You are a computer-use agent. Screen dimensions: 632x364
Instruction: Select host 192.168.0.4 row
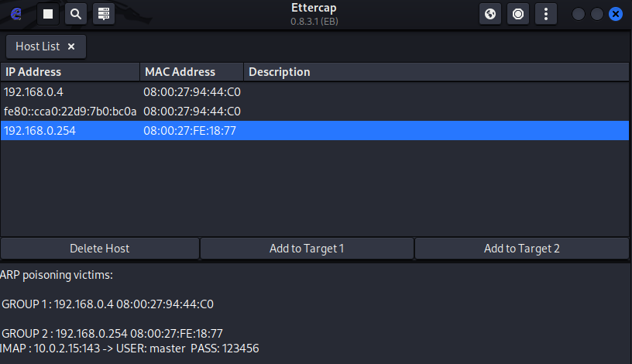(x=314, y=92)
